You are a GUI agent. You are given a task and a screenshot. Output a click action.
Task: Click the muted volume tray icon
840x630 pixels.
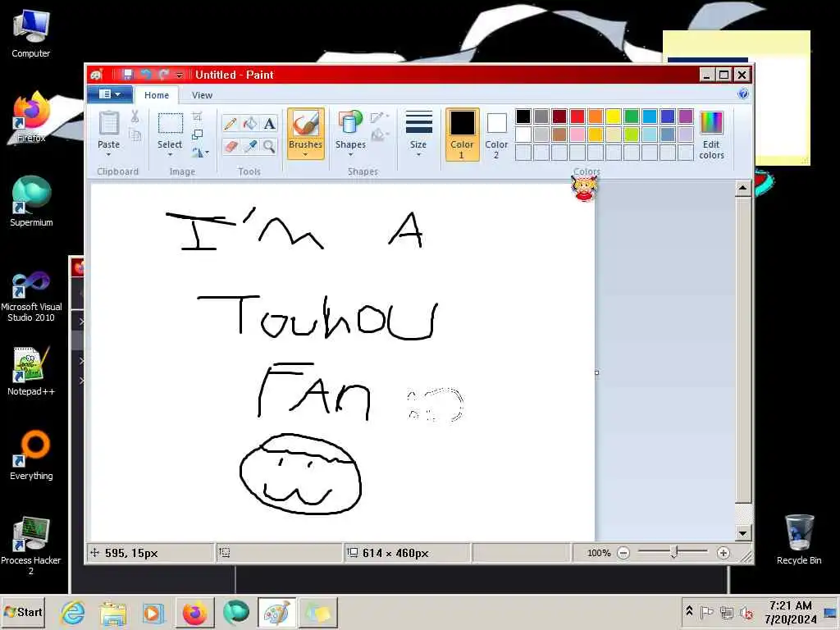746,612
